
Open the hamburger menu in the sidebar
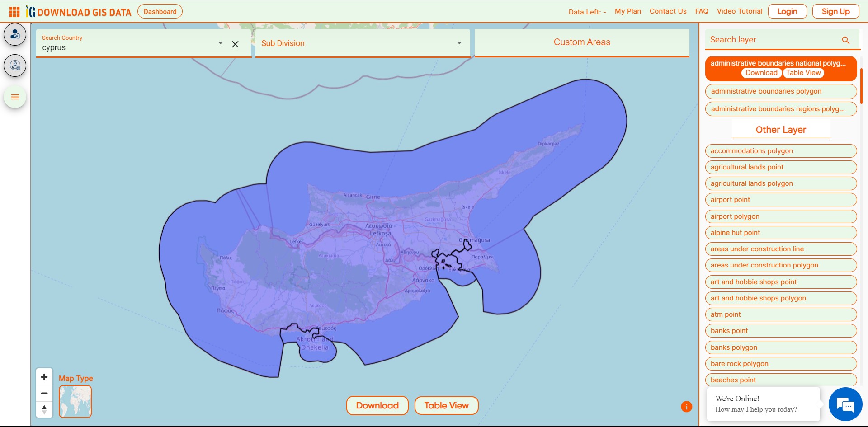[x=15, y=97]
